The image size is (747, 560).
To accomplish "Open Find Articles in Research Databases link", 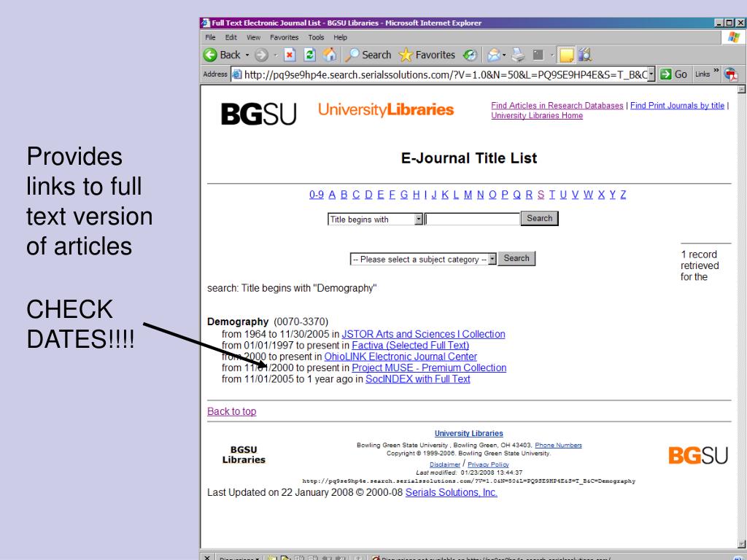I will [557, 106].
